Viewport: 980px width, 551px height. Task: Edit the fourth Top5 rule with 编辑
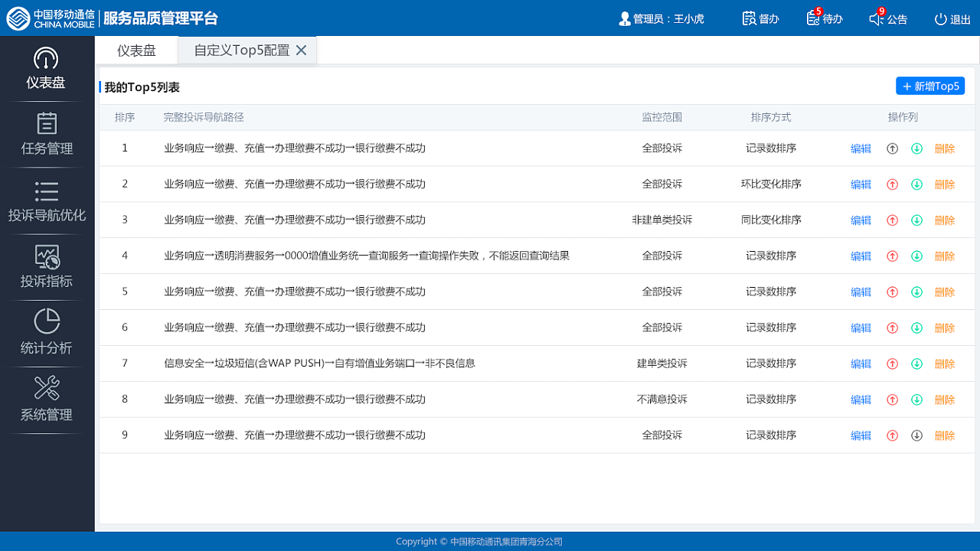(861, 256)
